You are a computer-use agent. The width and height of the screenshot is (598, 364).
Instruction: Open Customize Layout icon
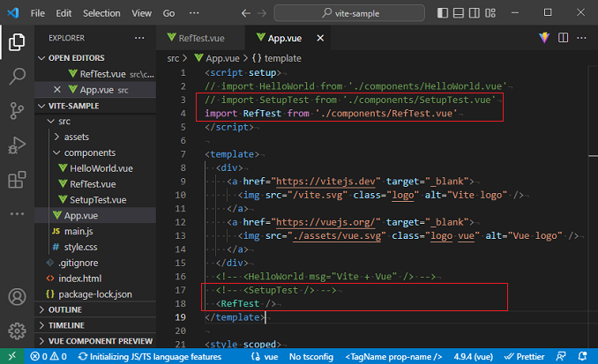490,13
